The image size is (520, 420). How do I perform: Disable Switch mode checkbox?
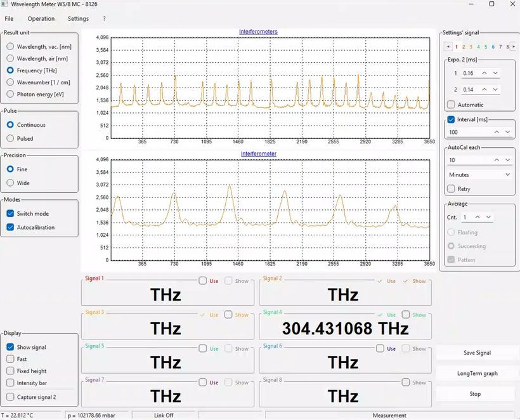(10, 213)
